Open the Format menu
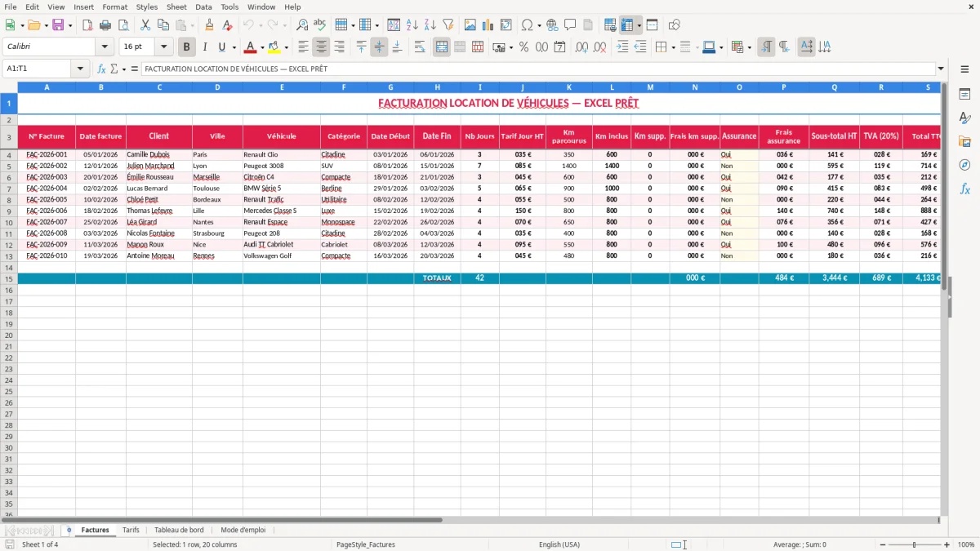This screenshot has width=980, height=551. tap(114, 7)
